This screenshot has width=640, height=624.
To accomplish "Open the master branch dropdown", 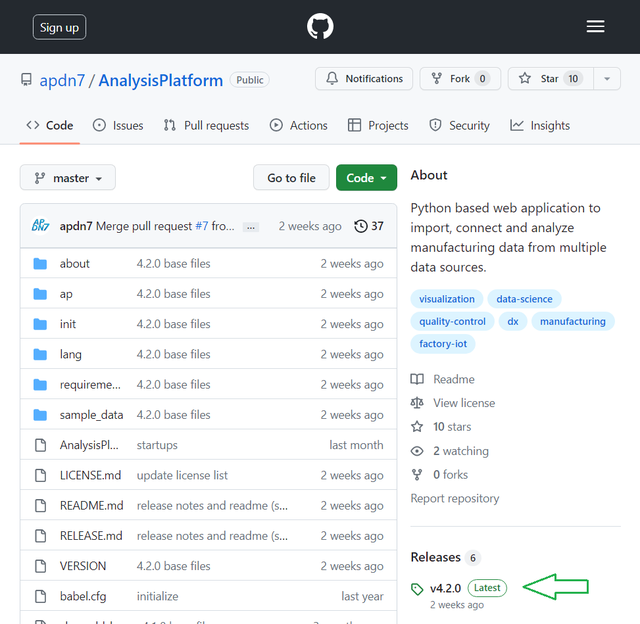I will [x=68, y=178].
